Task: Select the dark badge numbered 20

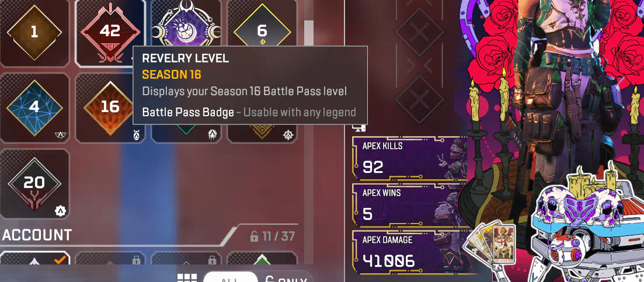Action: 34,183
